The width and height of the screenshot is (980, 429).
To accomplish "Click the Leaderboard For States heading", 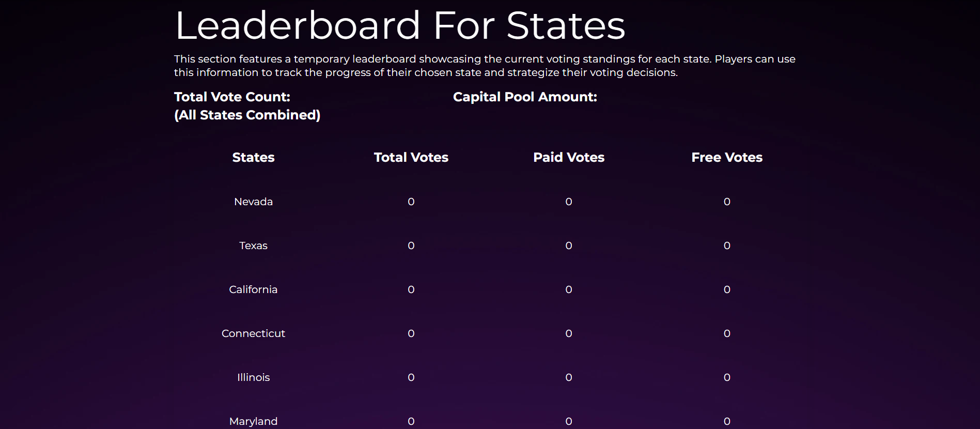I will pyautogui.click(x=400, y=25).
